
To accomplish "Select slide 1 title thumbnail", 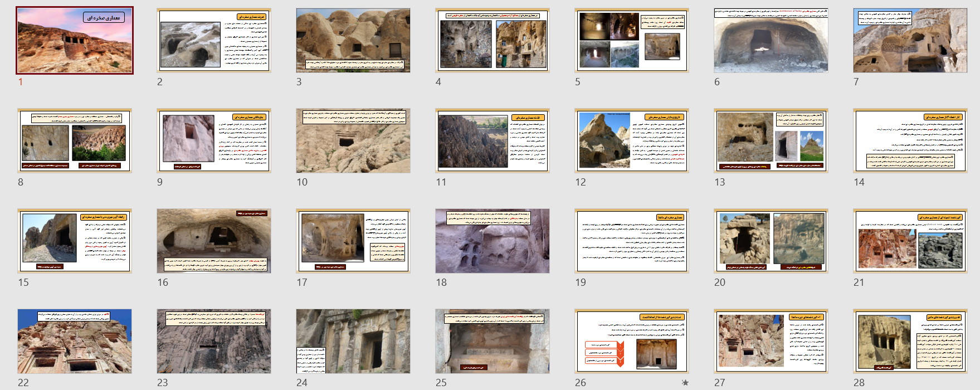I will pos(75,40).
